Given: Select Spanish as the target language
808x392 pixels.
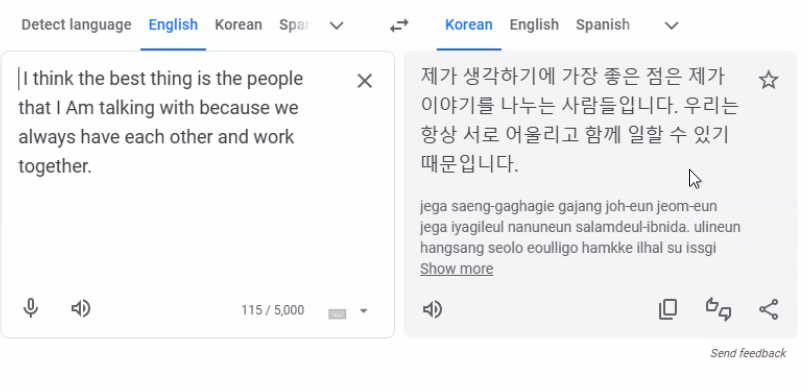Looking at the screenshot, I should pos(603,25).
